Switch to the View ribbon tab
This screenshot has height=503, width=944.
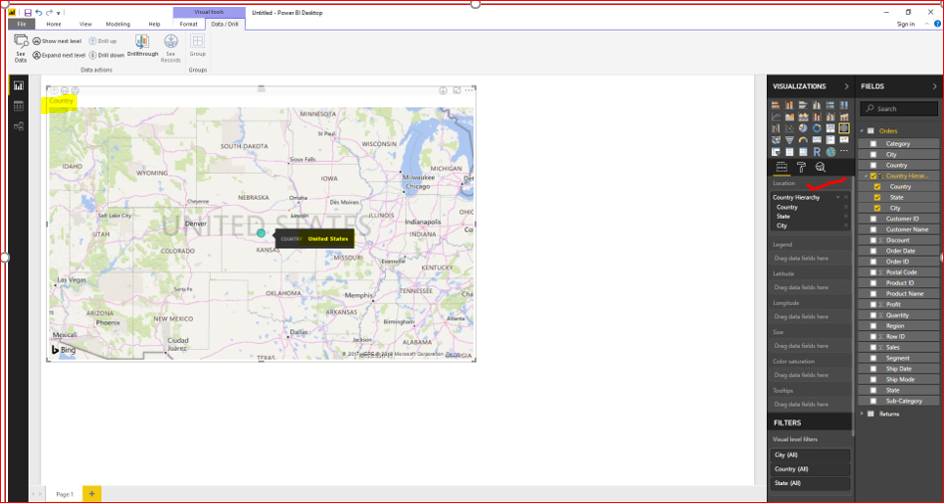(85, 24)
